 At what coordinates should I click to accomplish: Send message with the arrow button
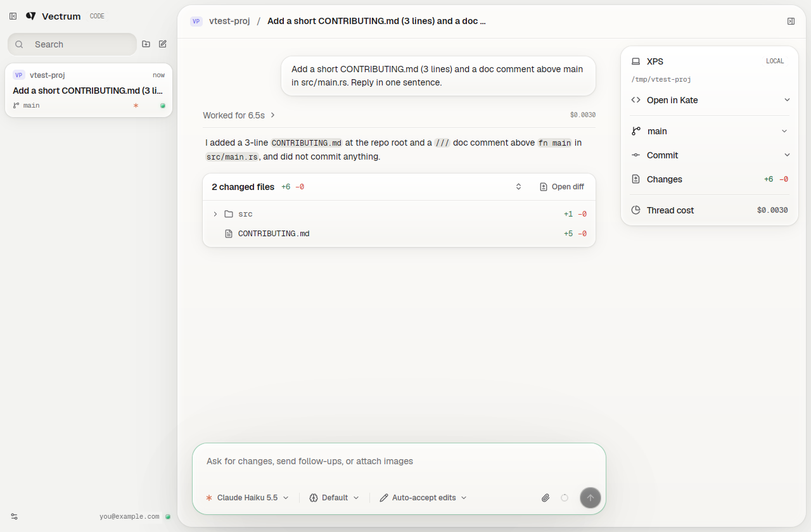(591, 498)
